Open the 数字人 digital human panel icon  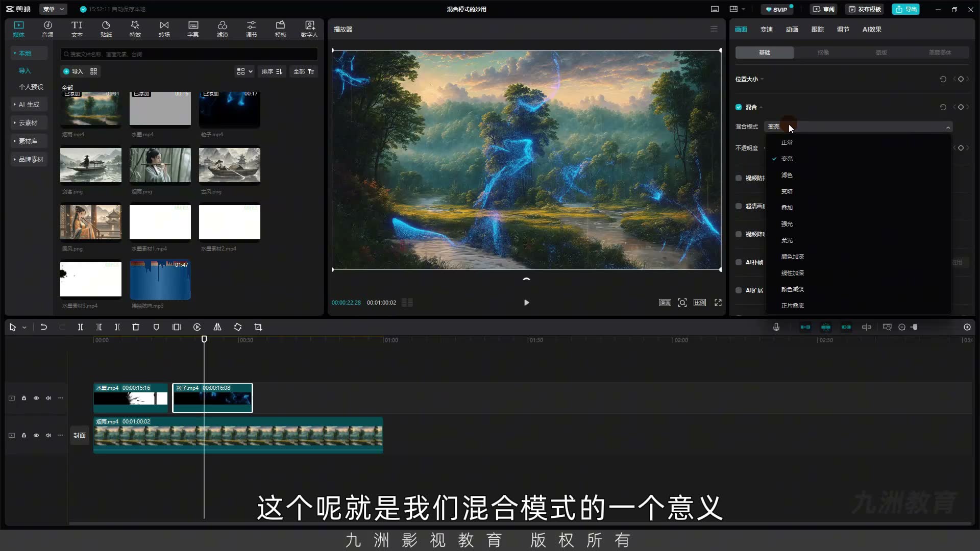coord(309,29)
